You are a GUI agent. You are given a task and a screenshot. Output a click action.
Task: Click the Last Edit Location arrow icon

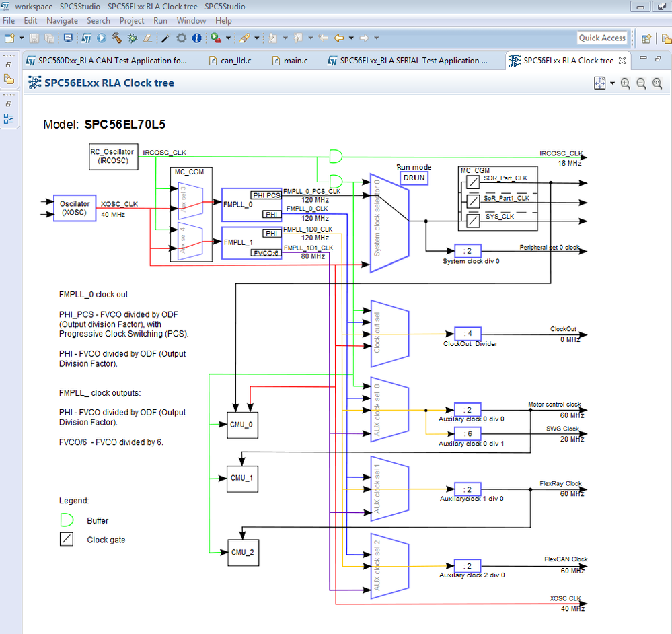[x=323, y=38]
